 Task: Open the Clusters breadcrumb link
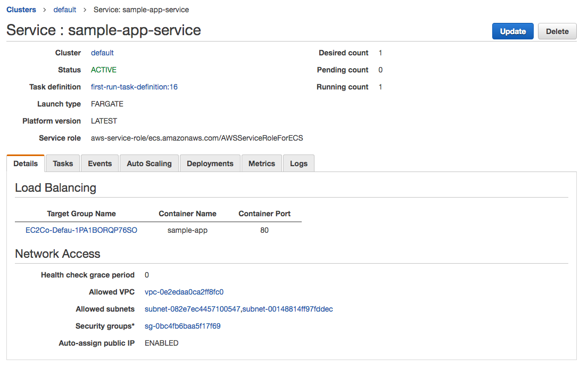click(21, 10)
